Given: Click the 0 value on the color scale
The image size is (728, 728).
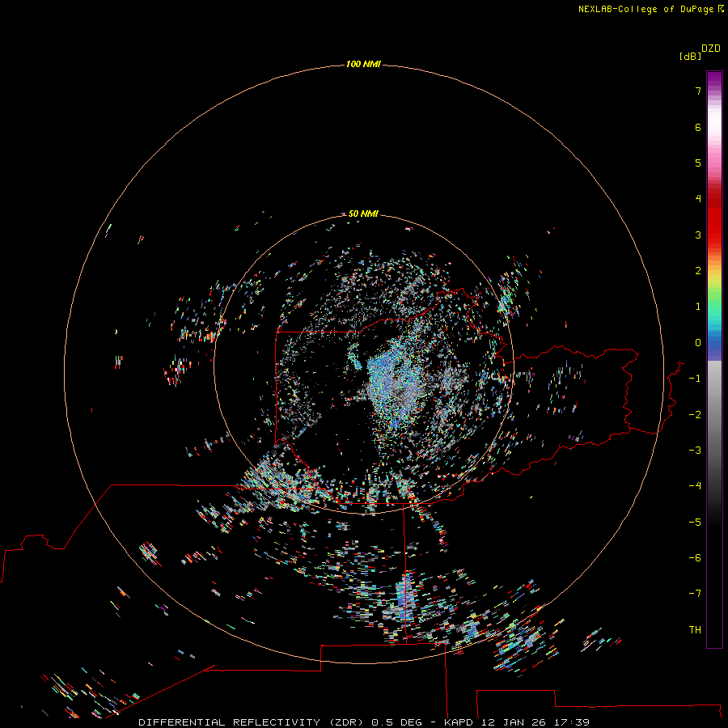Looking at the screenshot, I should click(698, 343).
